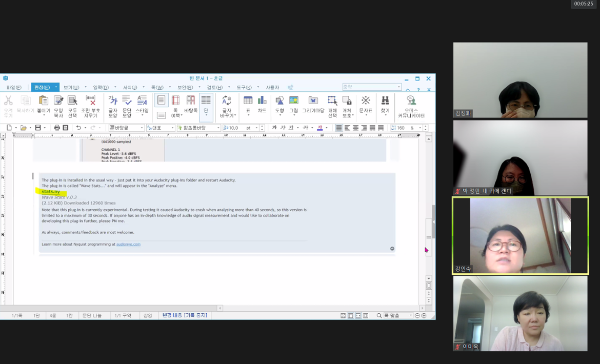Click the 찾기 binoculars icon
600x364 pixels.
(385, 104)
